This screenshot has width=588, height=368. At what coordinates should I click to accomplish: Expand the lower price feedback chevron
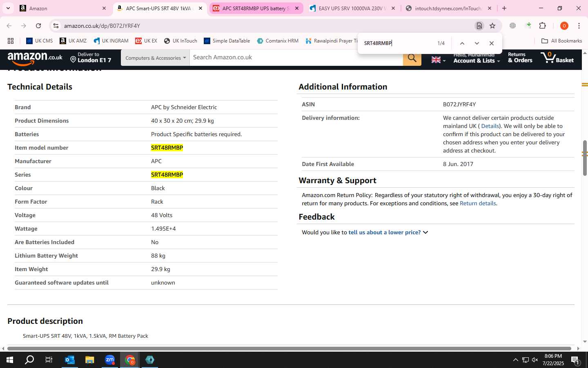(x=425, y=232)
